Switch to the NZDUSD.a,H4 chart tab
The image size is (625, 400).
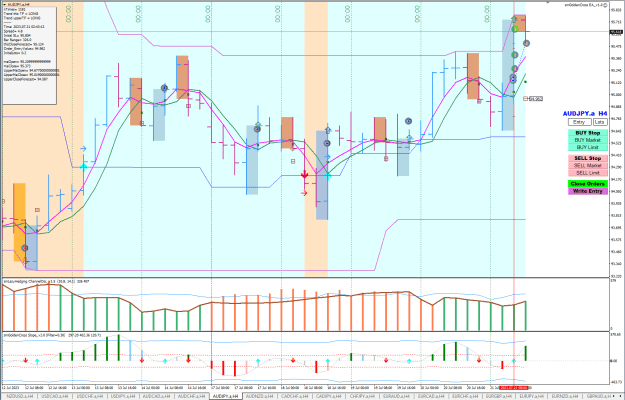[20, 396]
